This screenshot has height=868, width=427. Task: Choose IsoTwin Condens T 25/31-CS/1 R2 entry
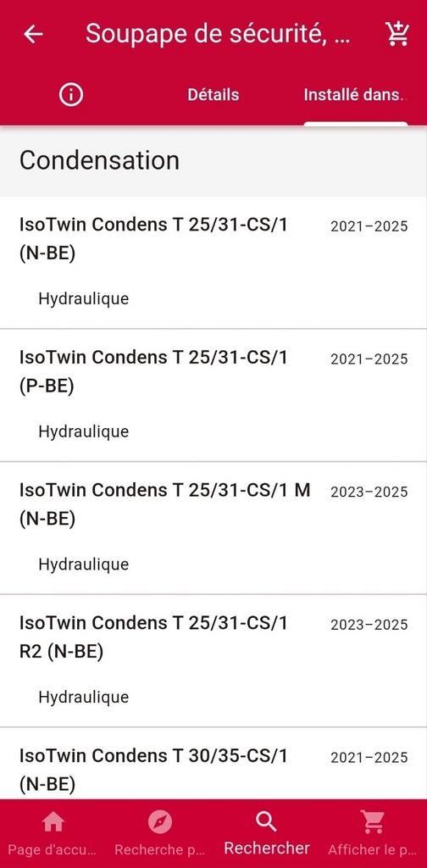[213, 661]
